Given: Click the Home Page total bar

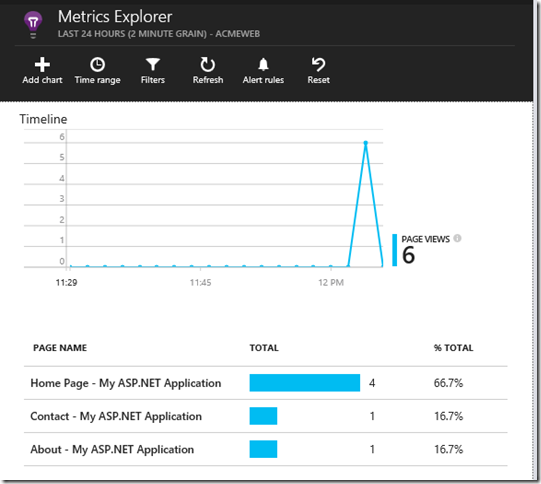Looking at the screenshot, I should click(x=305, y=383).
